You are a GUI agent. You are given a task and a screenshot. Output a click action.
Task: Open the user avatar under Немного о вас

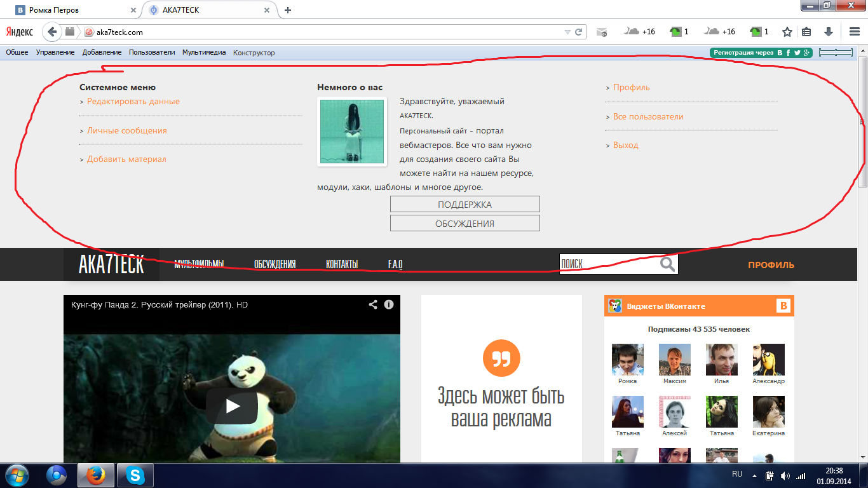tap(352, 132)
